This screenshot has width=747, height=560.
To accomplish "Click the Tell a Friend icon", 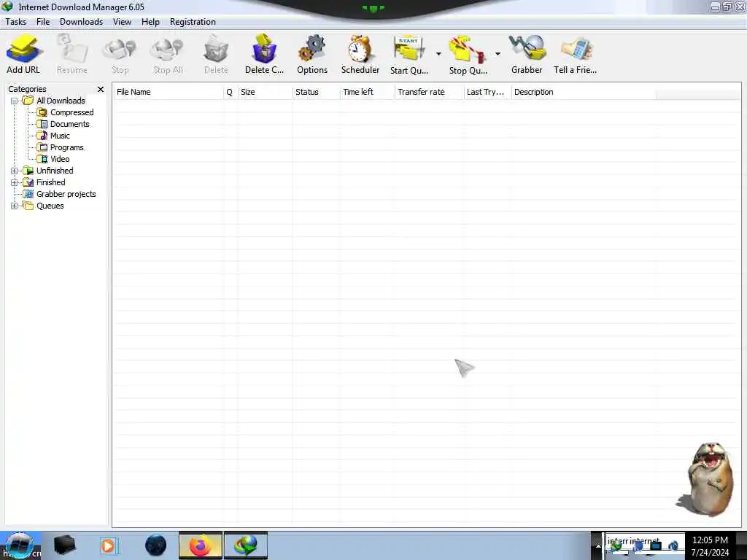I will (x=576, y=49).
